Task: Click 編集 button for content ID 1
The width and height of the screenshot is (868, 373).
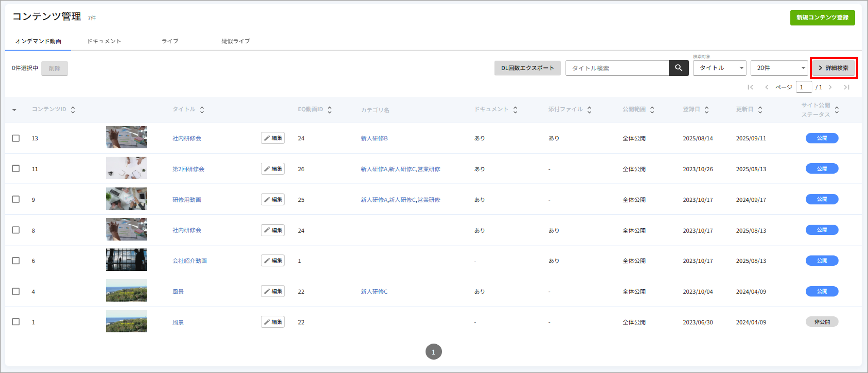Action: (x=273, y=322)
